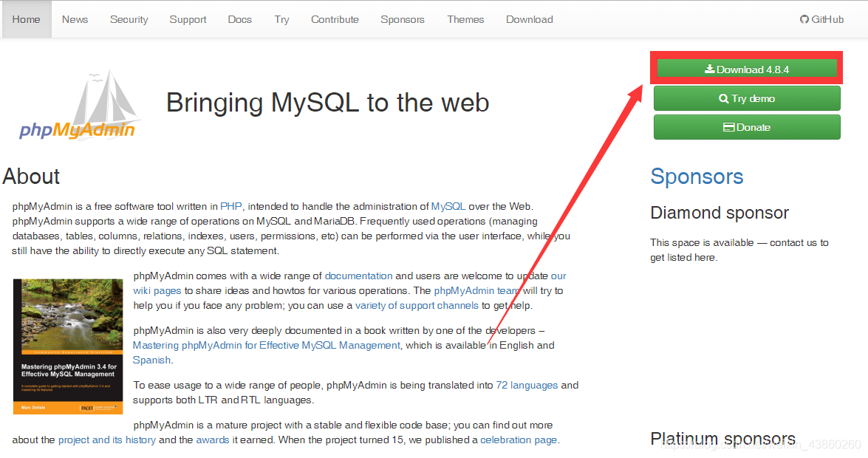This screenshot has height=458, width=868.
Task: Click the Sponsors heading link
Action: pos(697,177)
